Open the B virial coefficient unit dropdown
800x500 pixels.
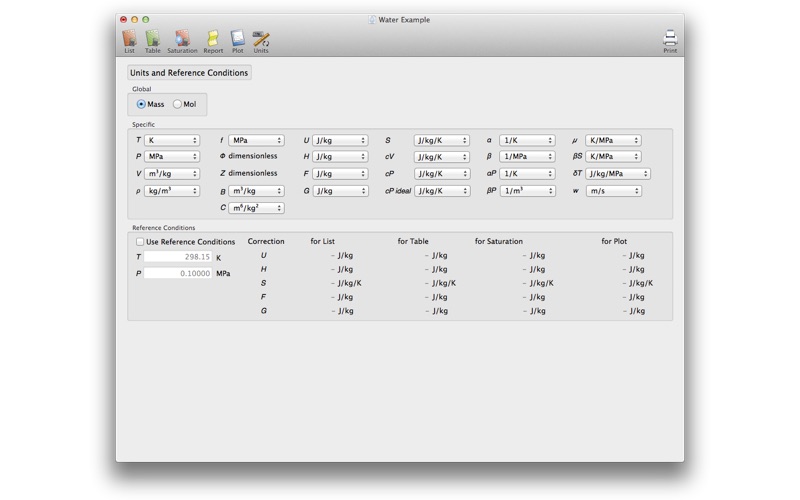(256, 191)
